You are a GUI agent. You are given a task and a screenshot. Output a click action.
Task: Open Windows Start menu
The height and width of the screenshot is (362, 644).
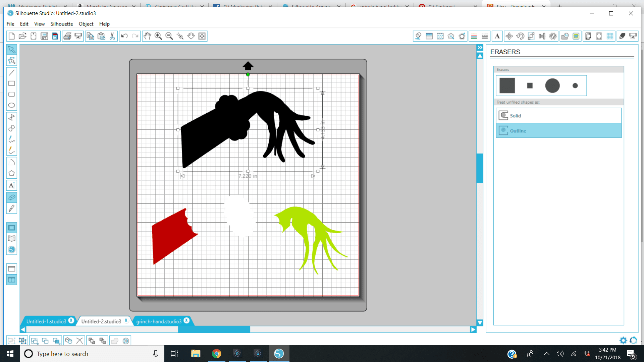[x=10, y=354]
